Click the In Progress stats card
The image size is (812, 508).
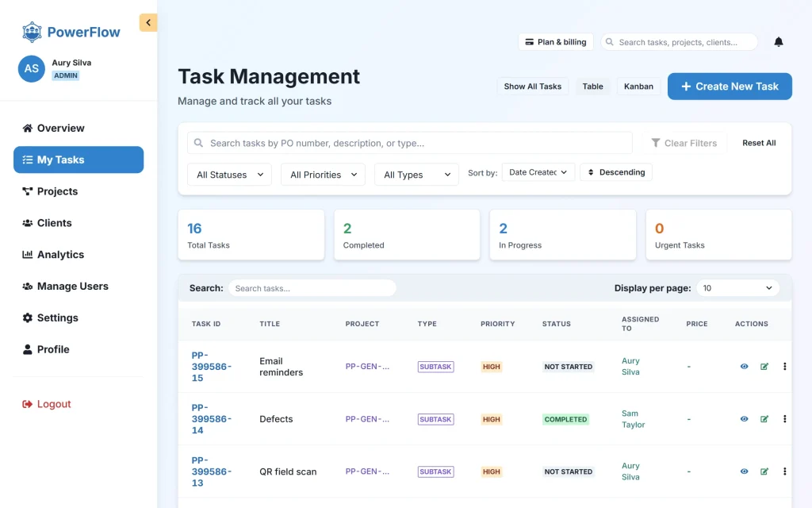click(563, 235)
